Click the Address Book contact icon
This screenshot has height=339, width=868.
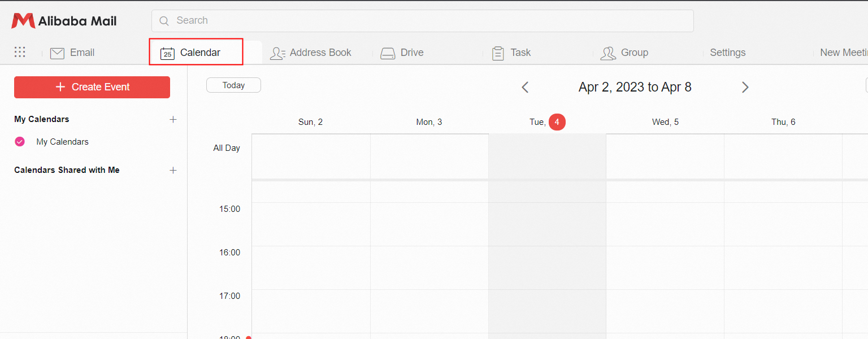coord(277,53)
